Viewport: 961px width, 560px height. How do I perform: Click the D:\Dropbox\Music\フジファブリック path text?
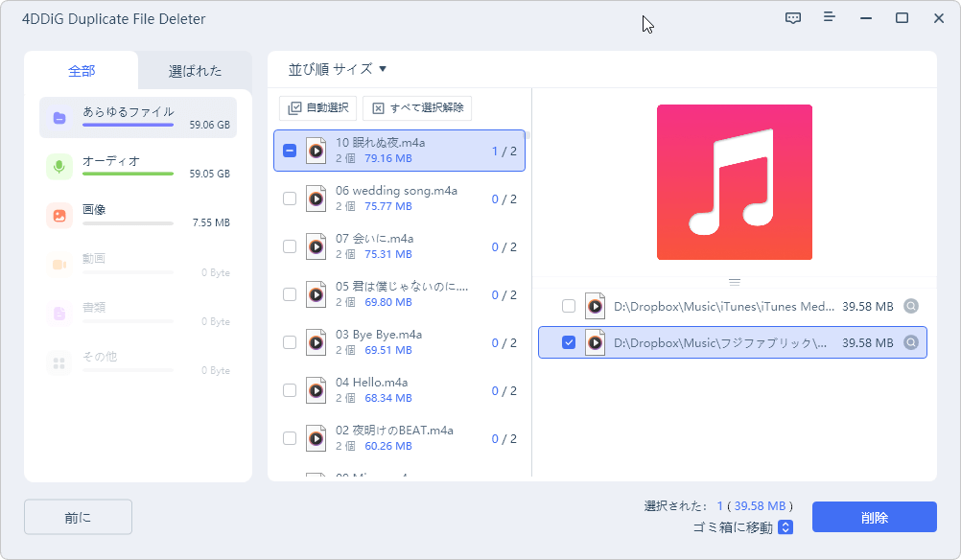720,343
